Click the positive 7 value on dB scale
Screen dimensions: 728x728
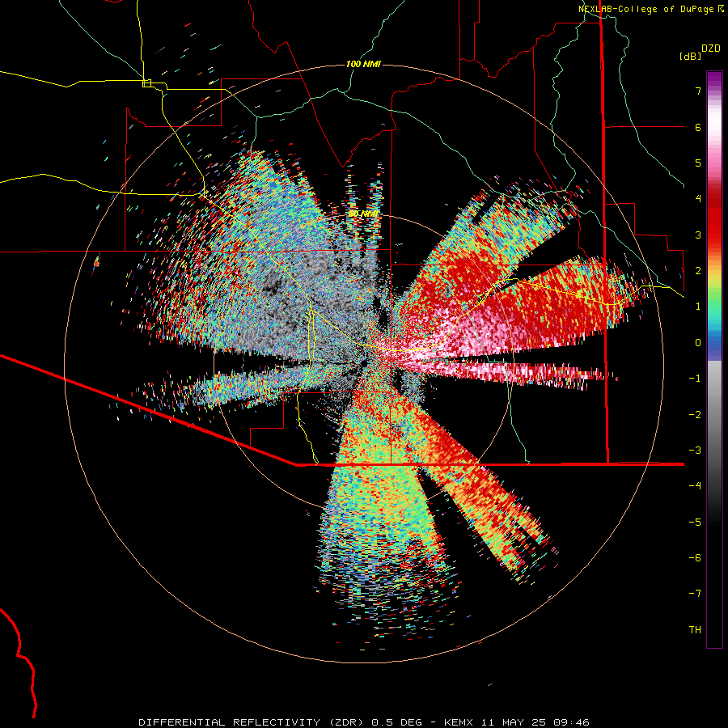coord(698,91)
